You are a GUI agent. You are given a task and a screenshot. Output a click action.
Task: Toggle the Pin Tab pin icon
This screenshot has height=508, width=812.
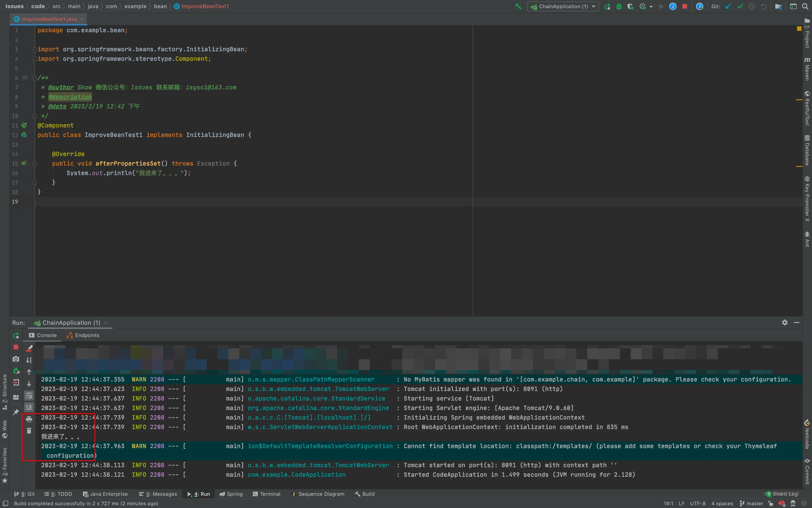coord(16,412)
